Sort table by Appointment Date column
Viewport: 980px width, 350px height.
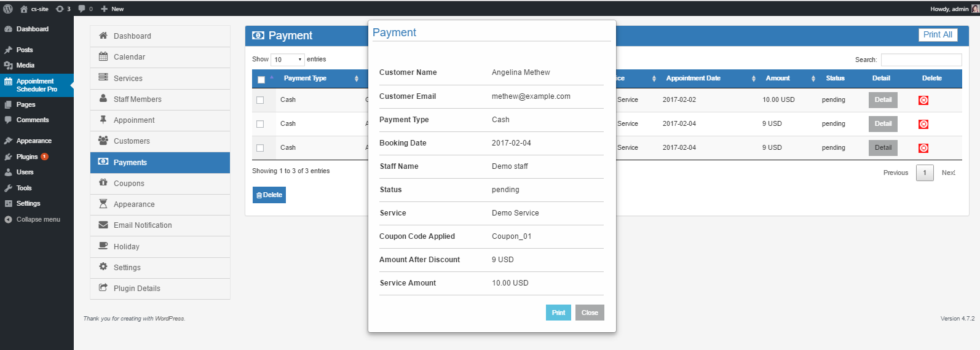click(693, 79)
